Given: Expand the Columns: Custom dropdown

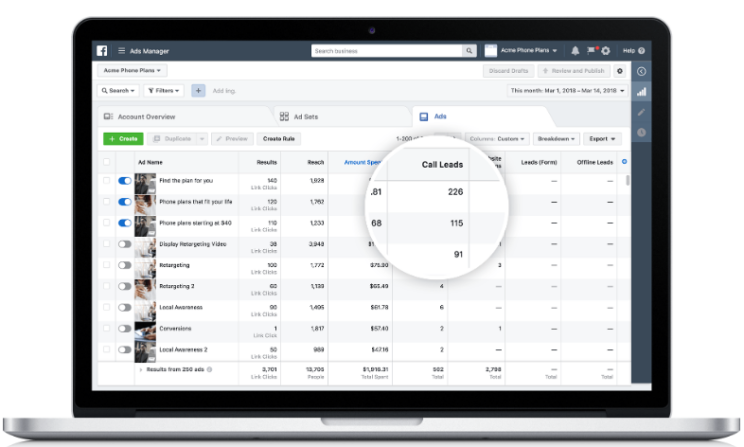Looking at the screenshot, I should point(497,138).
